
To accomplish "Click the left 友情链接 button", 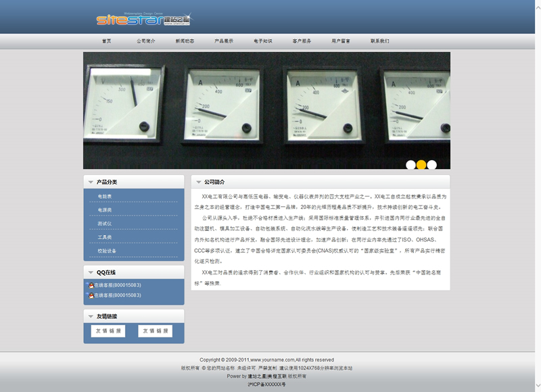I will click(108, 331).
